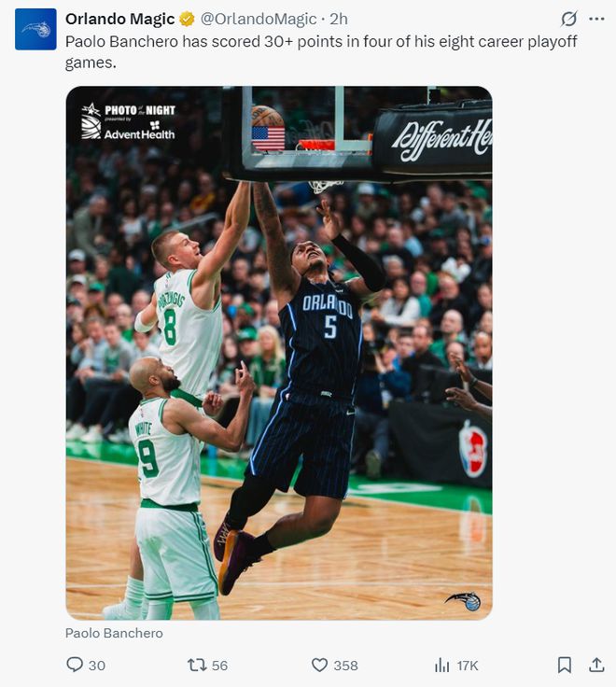Click the 17K views count
Image resolution: width=616 pixels, height=687 pixels.
point(468,666)
